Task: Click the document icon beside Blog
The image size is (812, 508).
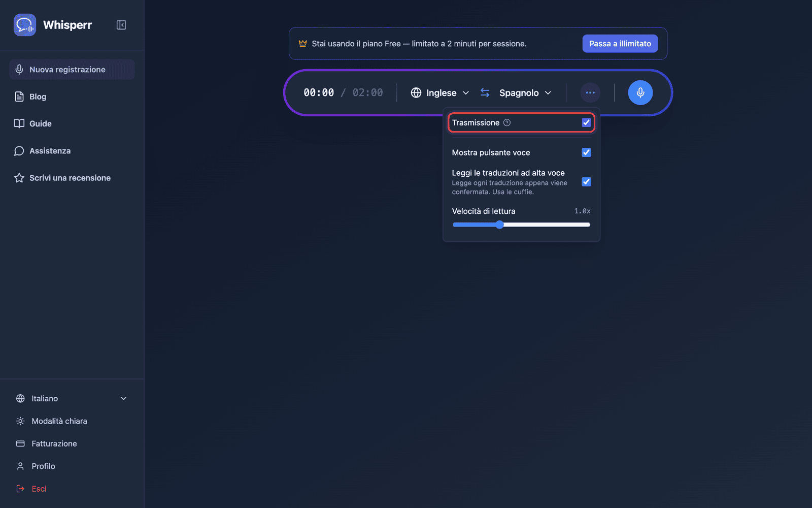Action: click(19, 97)
